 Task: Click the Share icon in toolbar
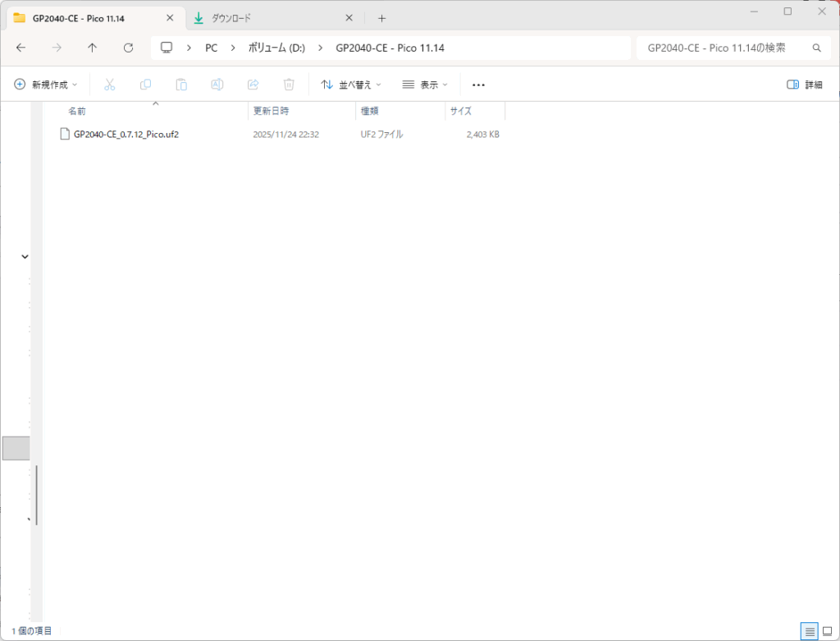click(253, 85)
